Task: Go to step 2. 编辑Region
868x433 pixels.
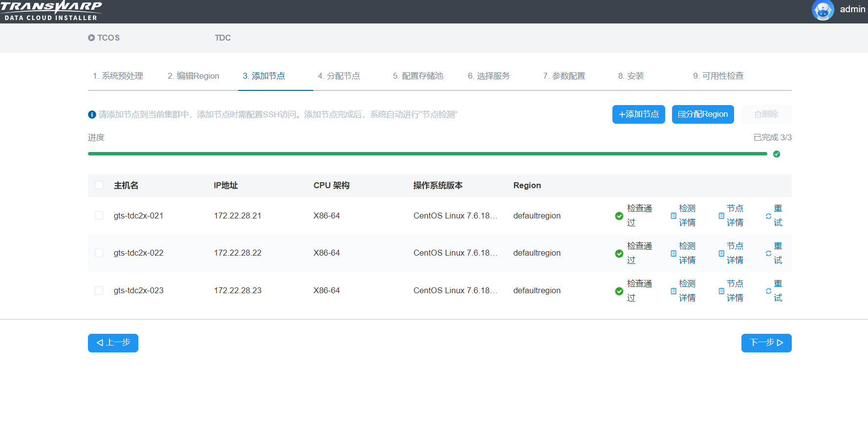Action: 194,76
